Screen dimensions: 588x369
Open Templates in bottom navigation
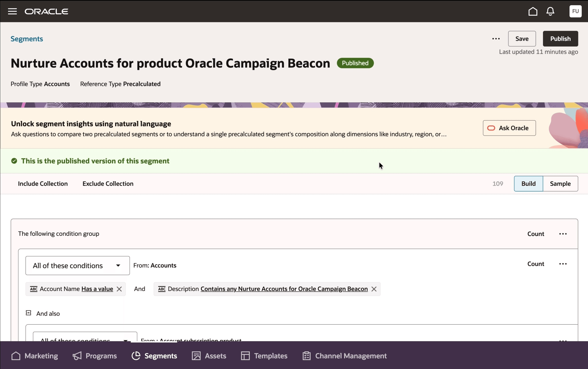pos(264,356)
